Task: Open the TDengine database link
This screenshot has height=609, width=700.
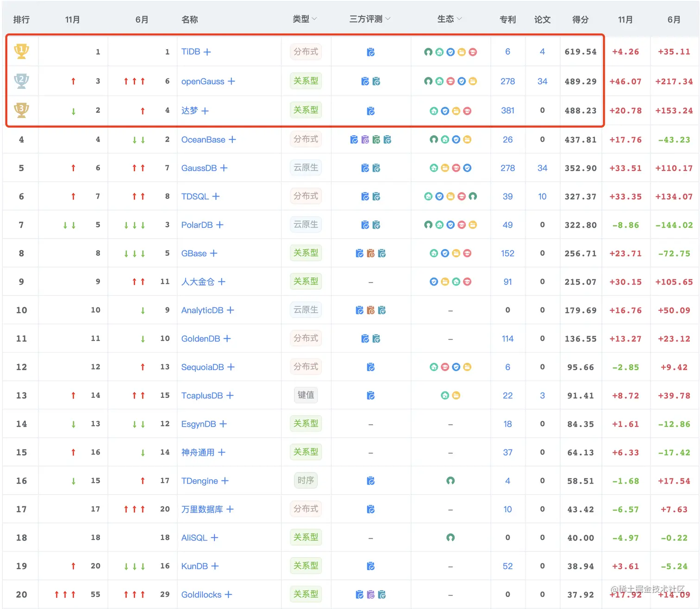Action: click(x=200, y=481)
